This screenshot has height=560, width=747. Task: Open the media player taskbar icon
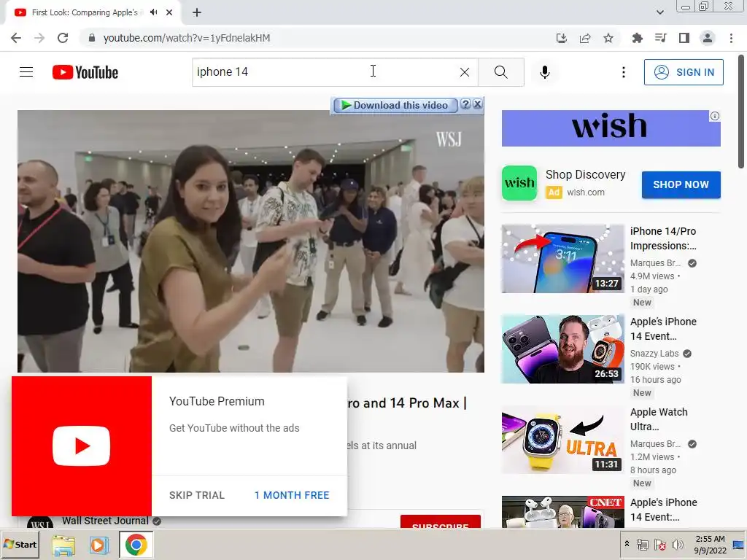click(x=99, y=545)
